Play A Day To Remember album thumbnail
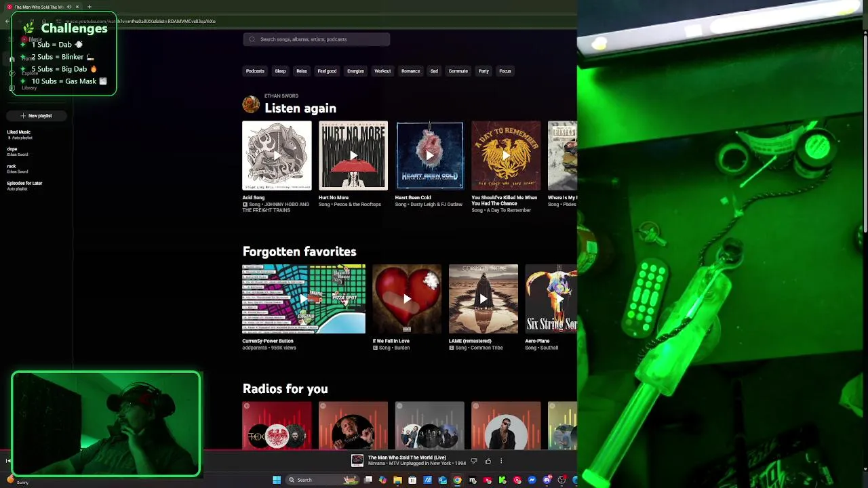 pos(506,156)
